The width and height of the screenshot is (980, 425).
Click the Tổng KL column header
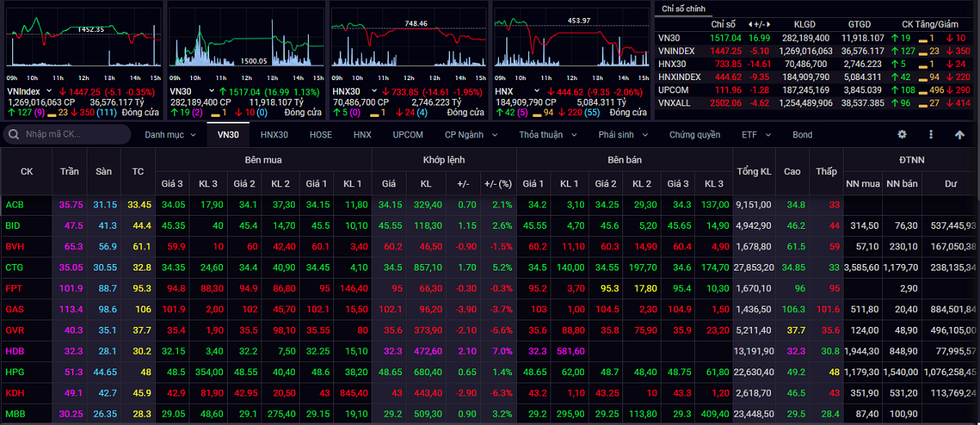pyautogui.click(x=754, y=172)
